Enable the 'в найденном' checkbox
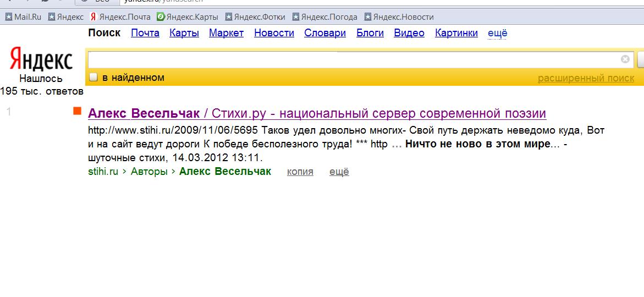 pos(93,78)
